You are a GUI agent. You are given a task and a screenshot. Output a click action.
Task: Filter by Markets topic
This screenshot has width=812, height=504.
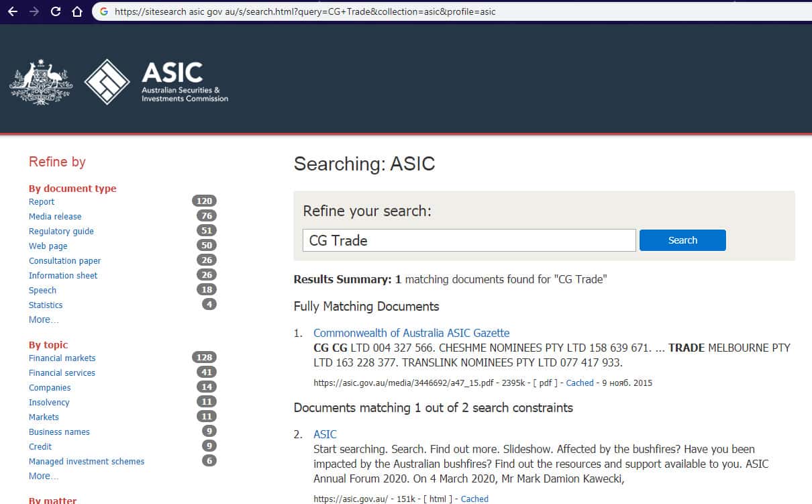[x=44, y=417]
